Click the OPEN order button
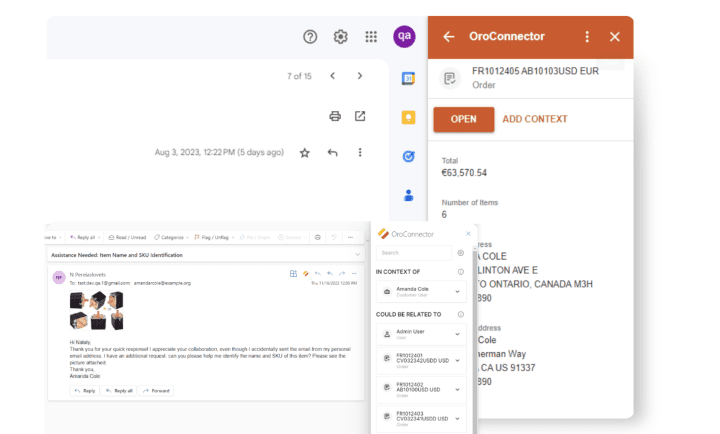This screenshot has height=434, width=720. tap(464, 119)
